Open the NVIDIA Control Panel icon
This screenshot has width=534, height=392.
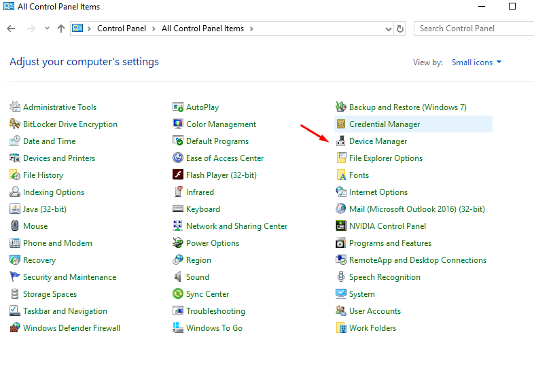click(341, 226)
